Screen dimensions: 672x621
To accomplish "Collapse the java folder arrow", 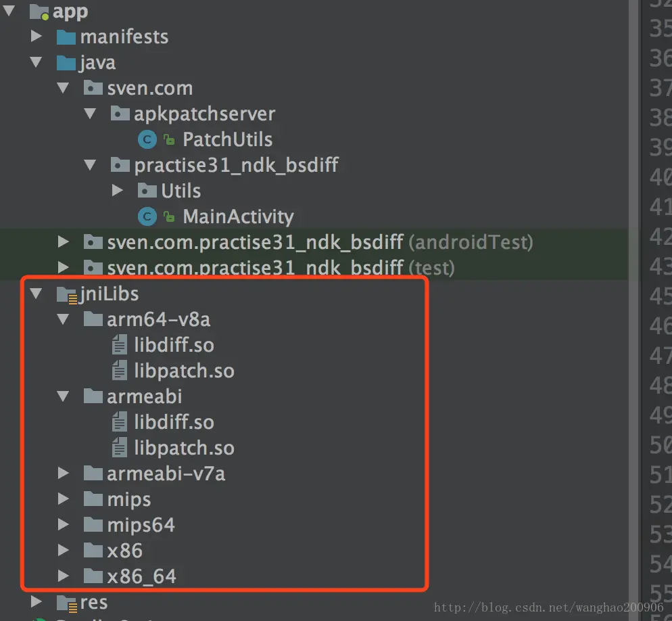I will (x=36, y=62).
